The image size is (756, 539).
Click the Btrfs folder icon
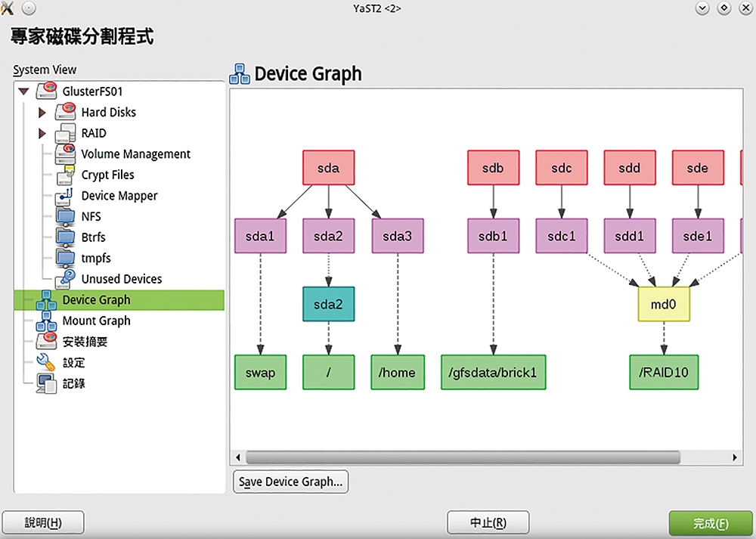(x=65, y=237)
